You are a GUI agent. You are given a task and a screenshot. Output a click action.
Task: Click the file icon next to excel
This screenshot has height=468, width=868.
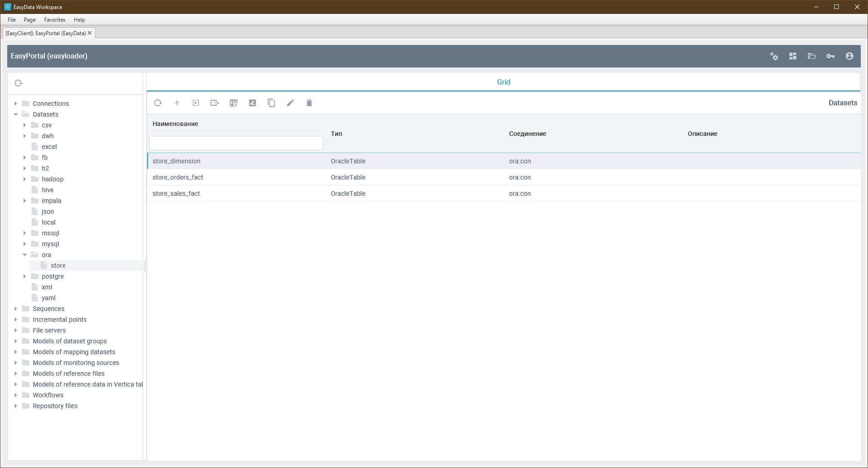[35, 147]
